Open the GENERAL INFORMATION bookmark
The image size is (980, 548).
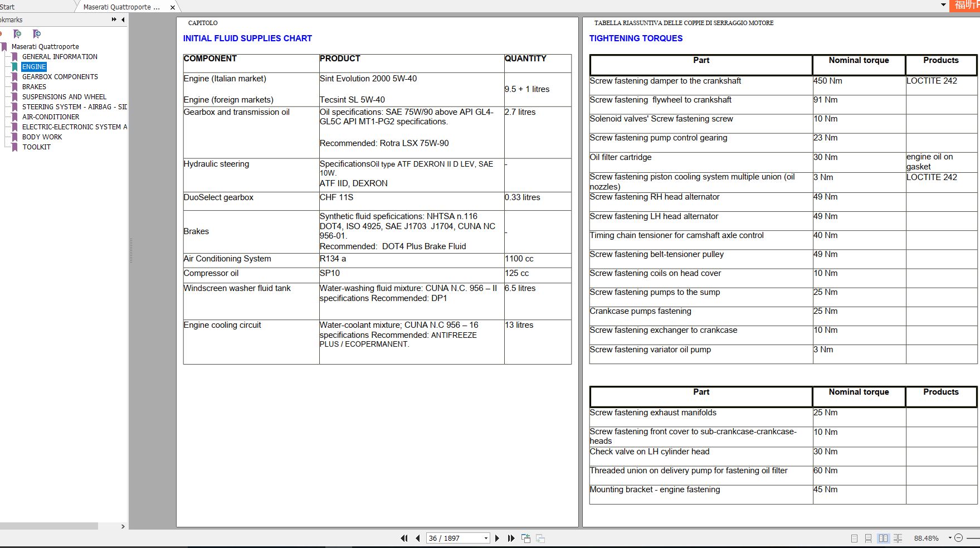(60, 57)
